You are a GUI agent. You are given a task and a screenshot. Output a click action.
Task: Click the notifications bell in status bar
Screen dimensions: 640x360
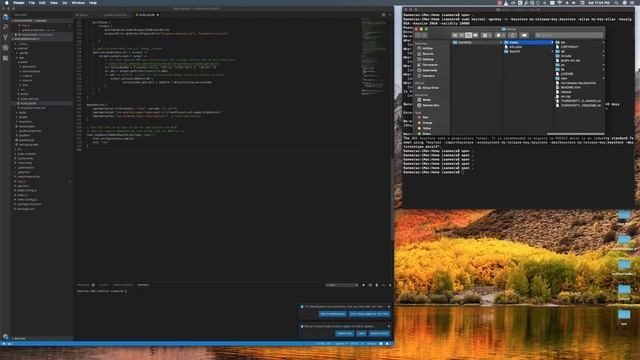[387, 344]
